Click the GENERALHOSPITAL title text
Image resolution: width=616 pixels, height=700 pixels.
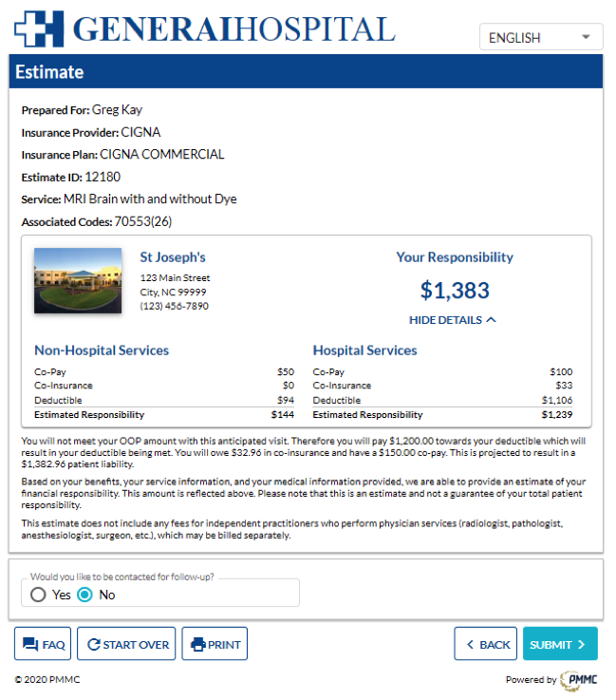(233, 29)
